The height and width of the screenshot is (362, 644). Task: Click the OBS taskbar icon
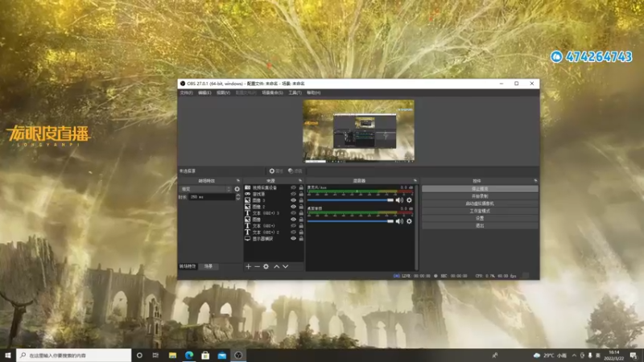[x=238, y=356]
